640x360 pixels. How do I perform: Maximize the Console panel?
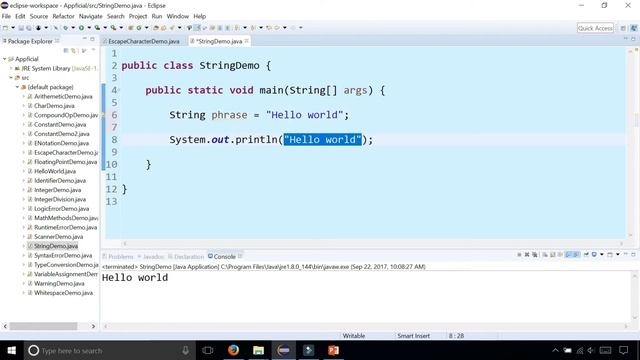tap(633, 255)
